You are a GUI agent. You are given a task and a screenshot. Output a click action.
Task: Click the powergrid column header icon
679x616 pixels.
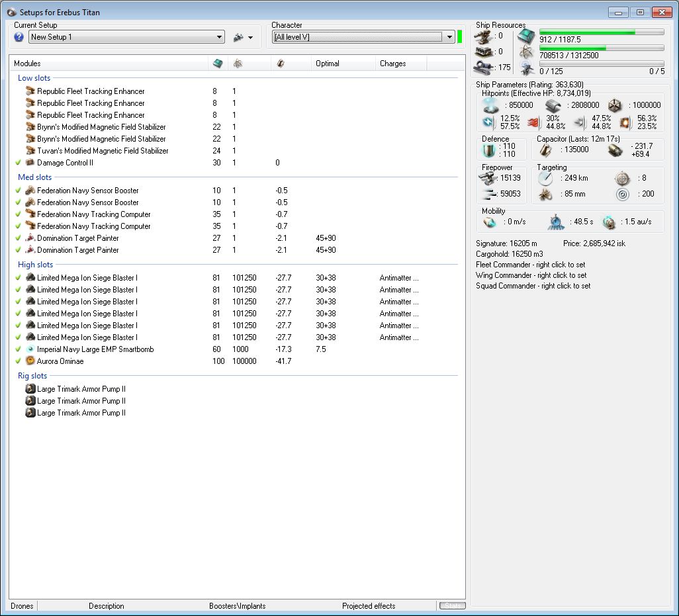pos(238,64)
